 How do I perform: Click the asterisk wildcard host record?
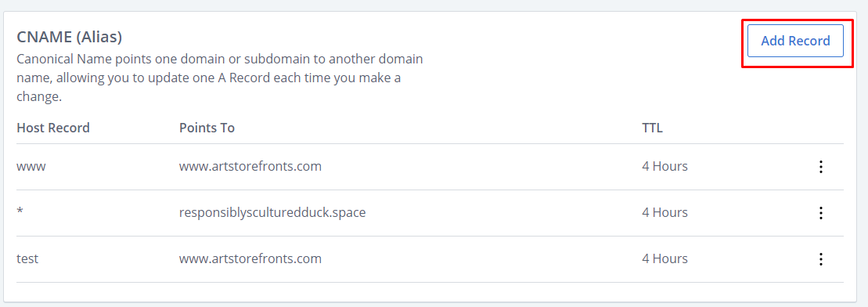[20, 213]
